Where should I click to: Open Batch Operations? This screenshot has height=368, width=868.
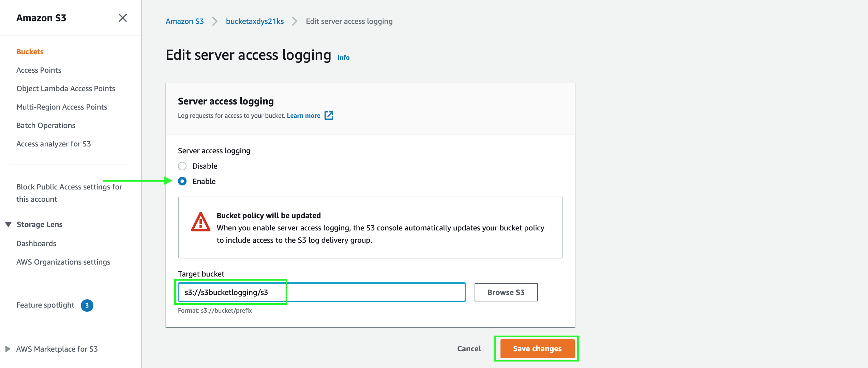coord(46,125)
